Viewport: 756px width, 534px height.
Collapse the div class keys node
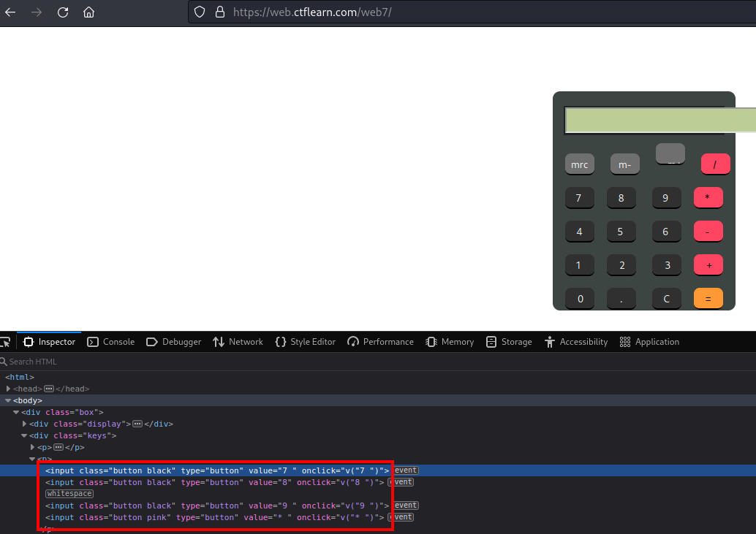(x=25, y=435)
